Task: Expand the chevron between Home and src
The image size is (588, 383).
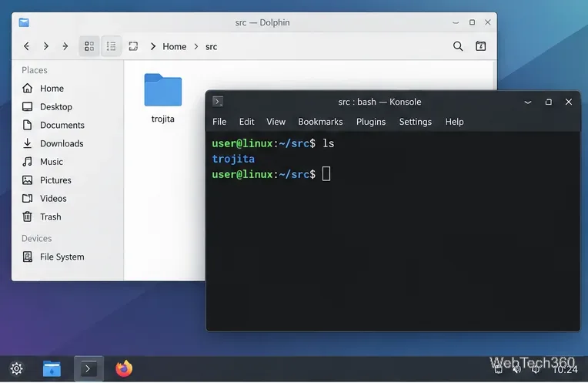Action: (196, 46)
